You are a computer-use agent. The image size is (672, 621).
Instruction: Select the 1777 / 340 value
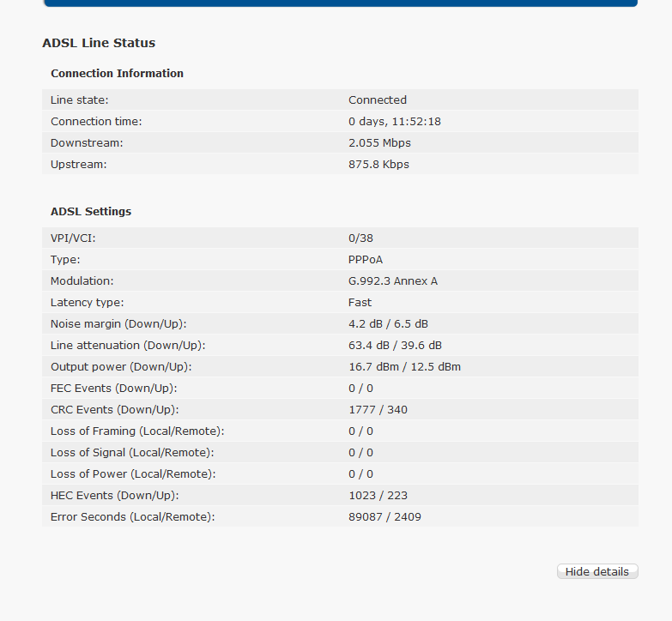(378, 409)
